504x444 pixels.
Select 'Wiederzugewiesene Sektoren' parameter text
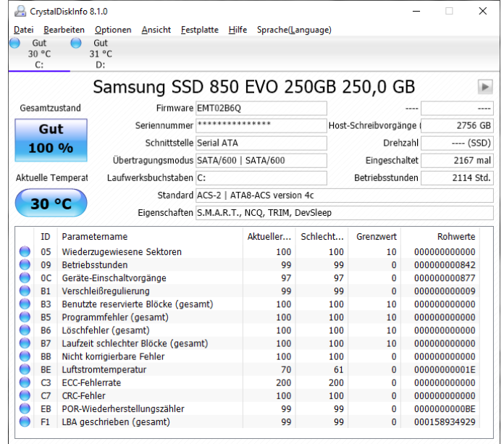[122, 252]
